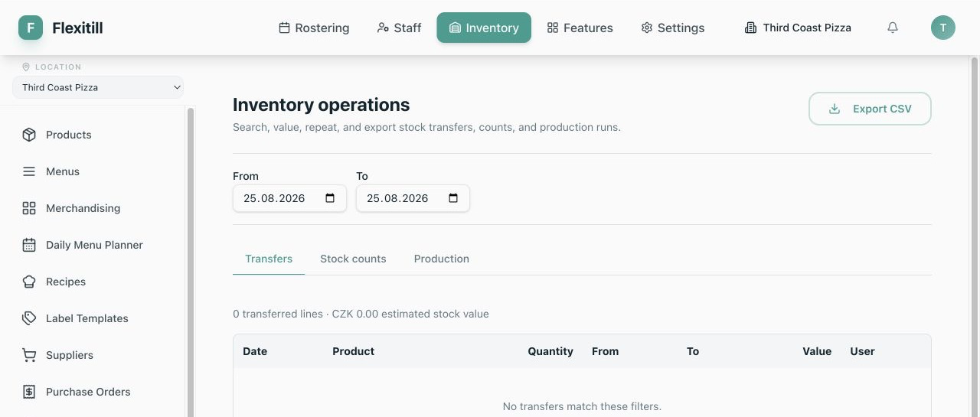Select the Inventory nav button
980x417 pixels.
pyautogui.click(x=484, y=28)
